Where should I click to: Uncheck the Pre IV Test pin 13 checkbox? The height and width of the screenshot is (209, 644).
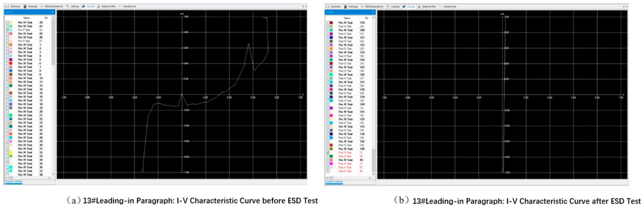tap(7, 30)
